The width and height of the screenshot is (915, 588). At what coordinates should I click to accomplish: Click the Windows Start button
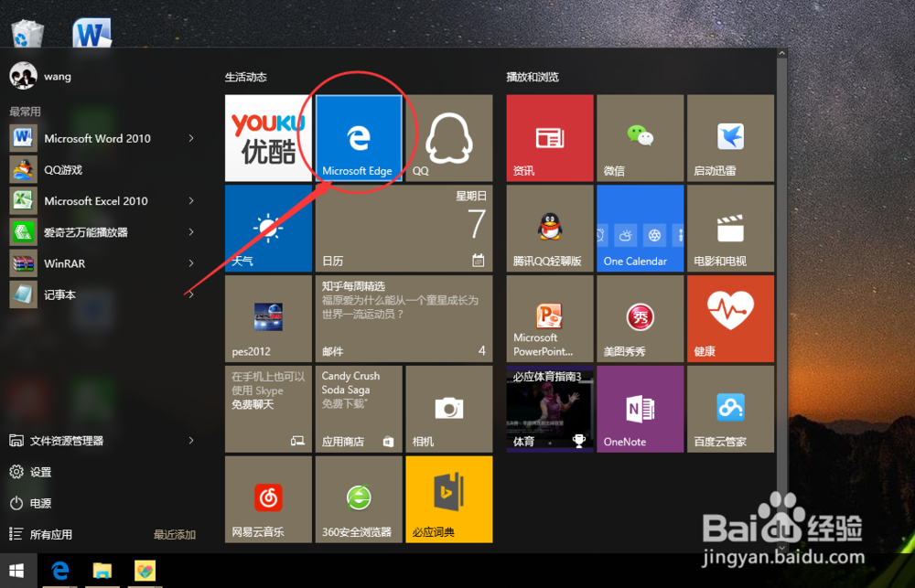click(x=16, y=571)
